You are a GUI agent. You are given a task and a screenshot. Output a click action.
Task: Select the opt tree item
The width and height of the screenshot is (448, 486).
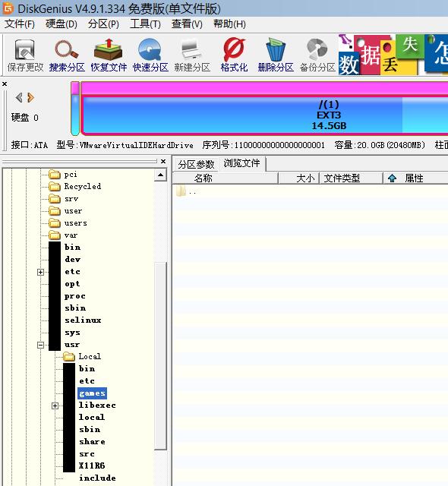pyautogui.click(x=72, y=284)
